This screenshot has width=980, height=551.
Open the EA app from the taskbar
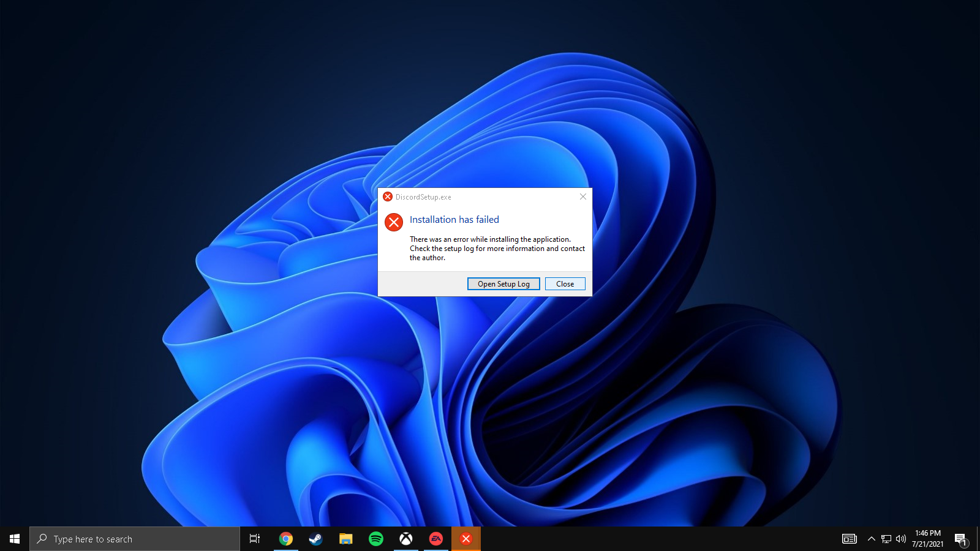tap(436, 539)
